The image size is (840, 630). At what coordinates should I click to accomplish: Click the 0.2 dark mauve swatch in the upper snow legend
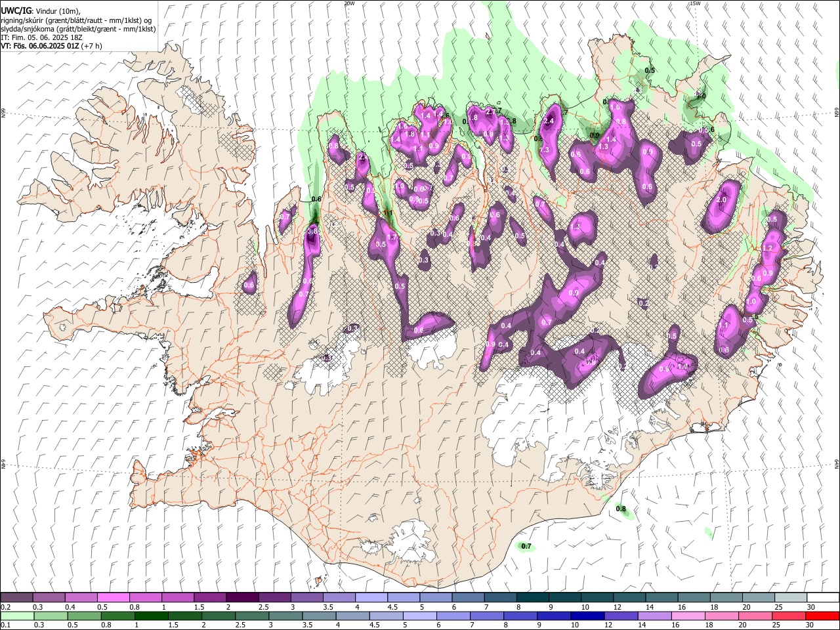point(17,597)
